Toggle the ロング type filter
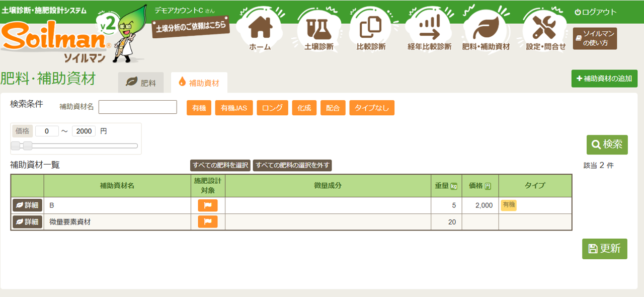 (272, 108)
